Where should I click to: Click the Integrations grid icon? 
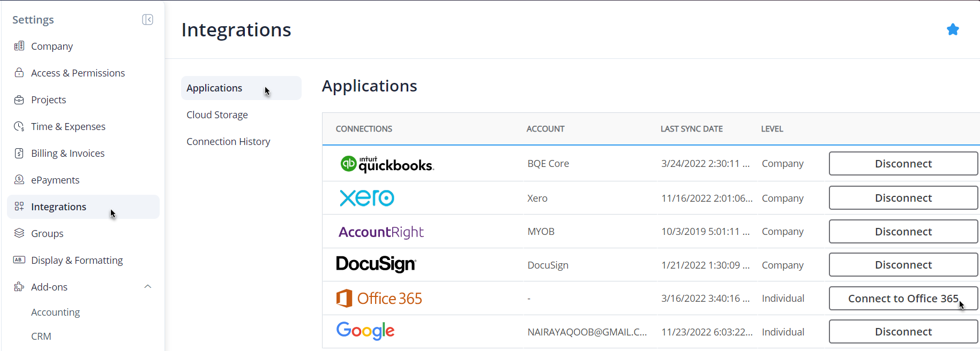click(x=19, y=207)
